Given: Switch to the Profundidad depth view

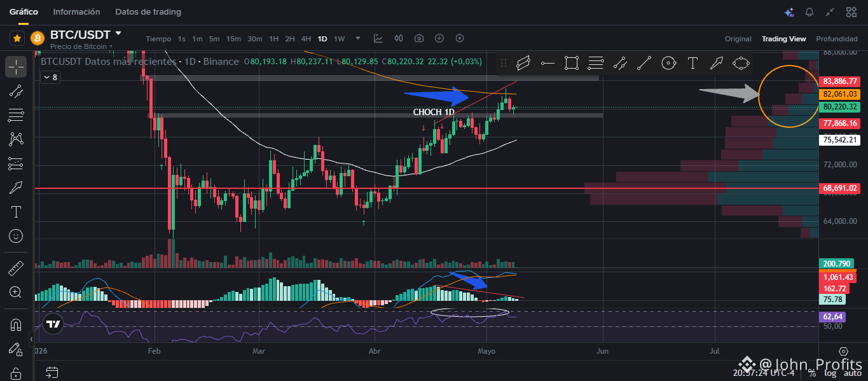Looking at the screenshot, I should tap(837, 39).
